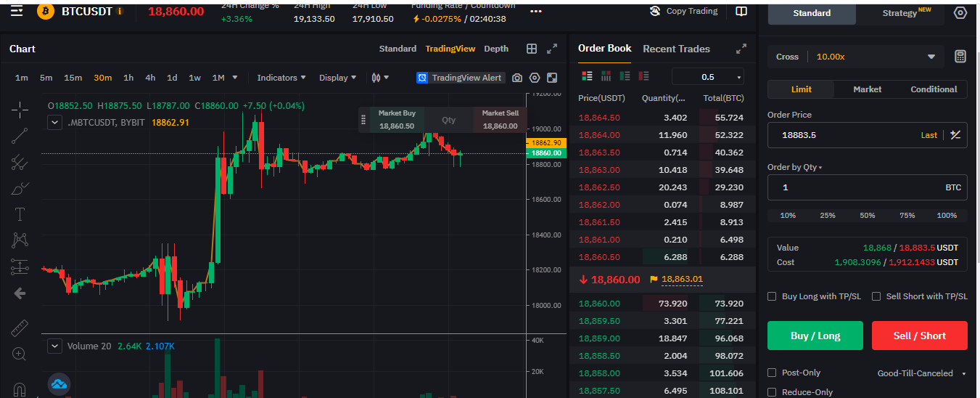Tick the Post-Only checkbox
This screenshot has height=398, width=980.
[772, 373]
